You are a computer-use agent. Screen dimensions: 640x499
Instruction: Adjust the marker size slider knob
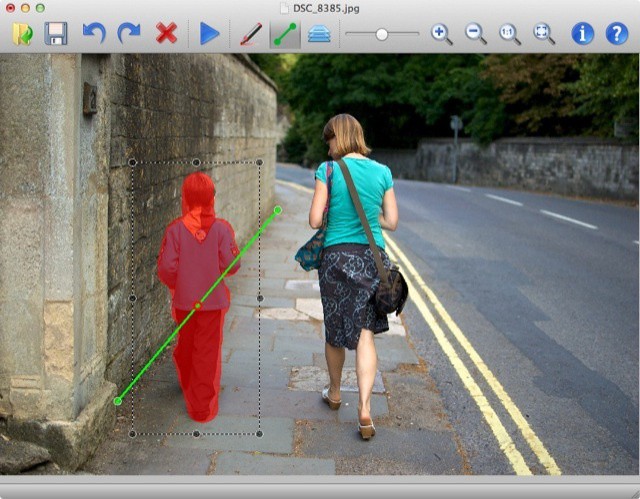tap(382, 34)
